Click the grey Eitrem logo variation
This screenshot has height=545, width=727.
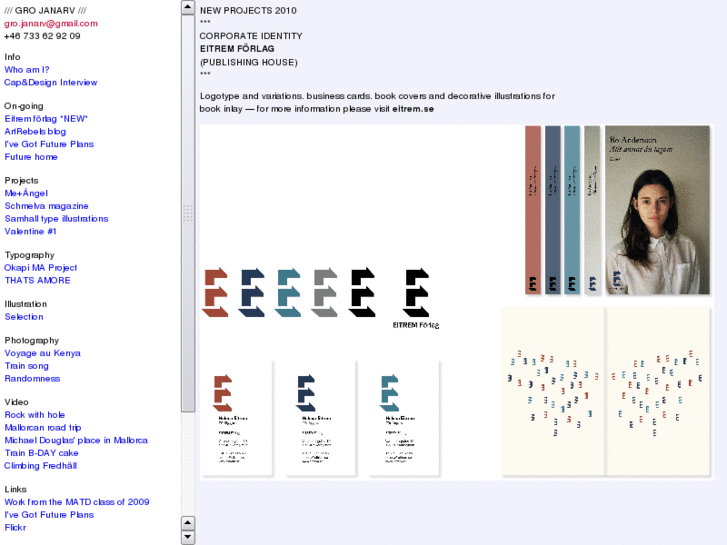pos(325,292)
